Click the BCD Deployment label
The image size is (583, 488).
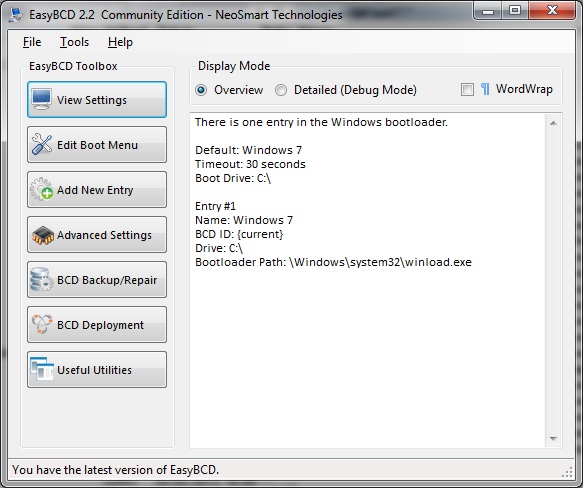(x=100, y=325)
